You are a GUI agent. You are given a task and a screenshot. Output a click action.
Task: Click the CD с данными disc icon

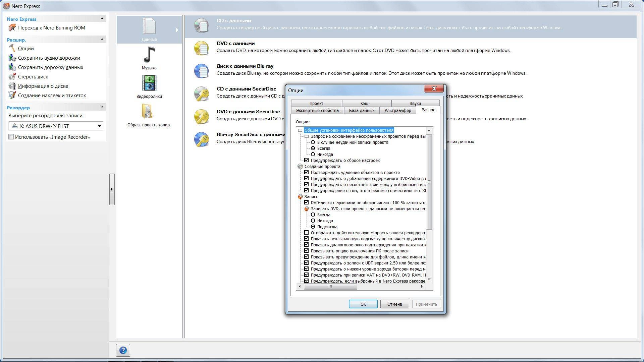click(201, 25)
